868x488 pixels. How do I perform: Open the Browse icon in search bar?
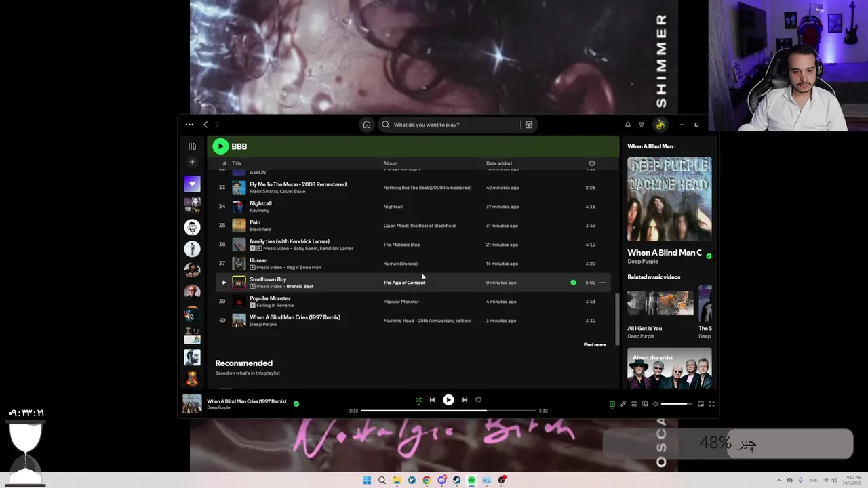click(529, 125)
